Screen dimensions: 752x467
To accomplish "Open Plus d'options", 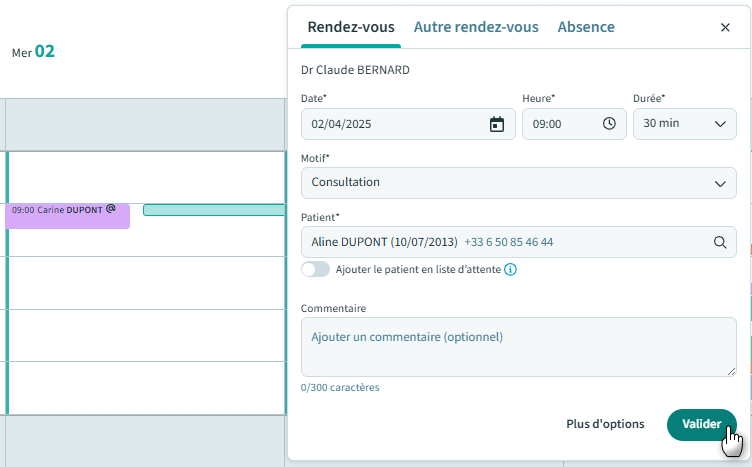I will [605, 424].
